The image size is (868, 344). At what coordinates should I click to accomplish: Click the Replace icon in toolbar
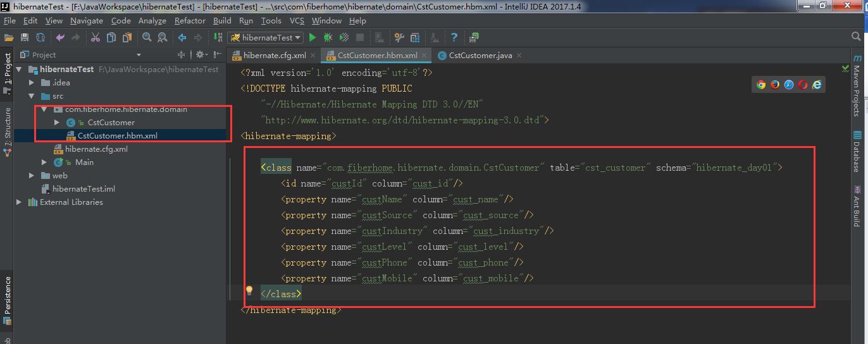point(163,37)
